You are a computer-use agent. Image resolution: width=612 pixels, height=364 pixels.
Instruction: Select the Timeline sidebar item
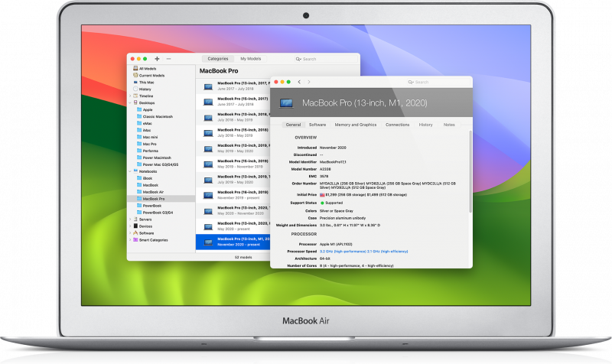(146, 96)
